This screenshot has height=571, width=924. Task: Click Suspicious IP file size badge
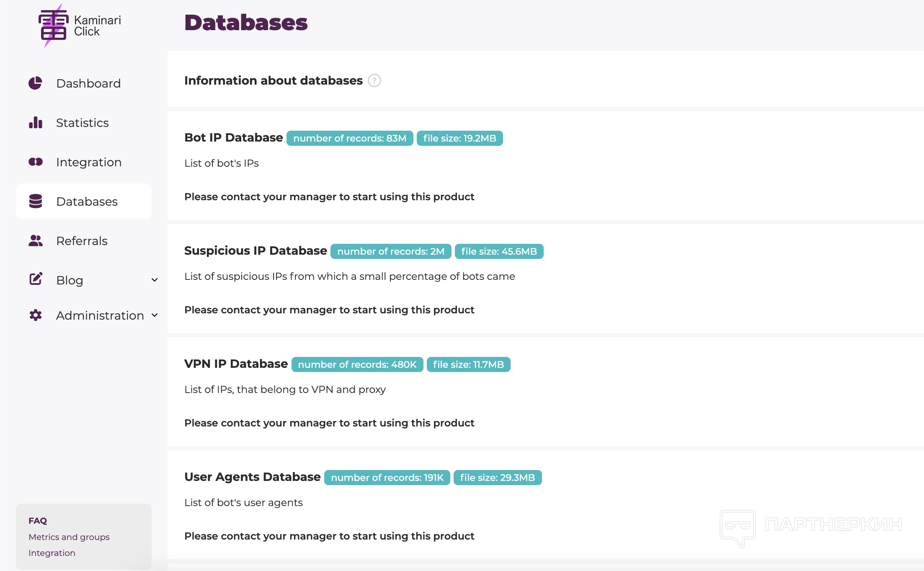coord(499,251)
